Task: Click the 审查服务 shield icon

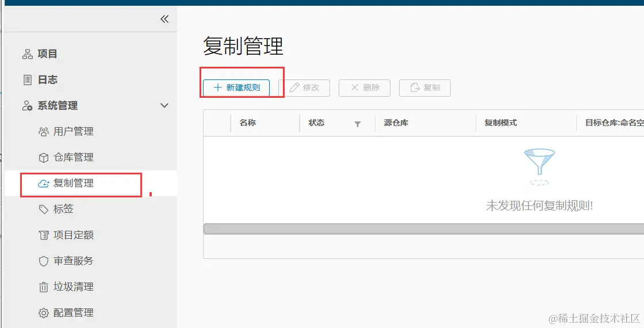Action: [x=44, y=261]
